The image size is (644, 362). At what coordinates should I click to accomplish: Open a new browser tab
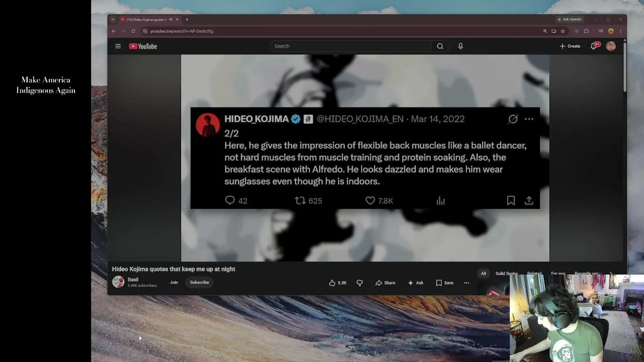[187, 20]
